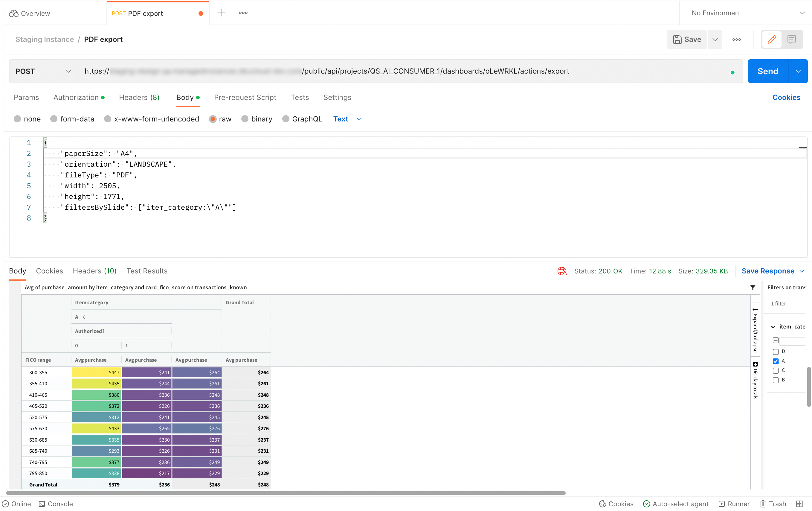
Task: Open the Headers (10) response tab
Action: (94, 271)
